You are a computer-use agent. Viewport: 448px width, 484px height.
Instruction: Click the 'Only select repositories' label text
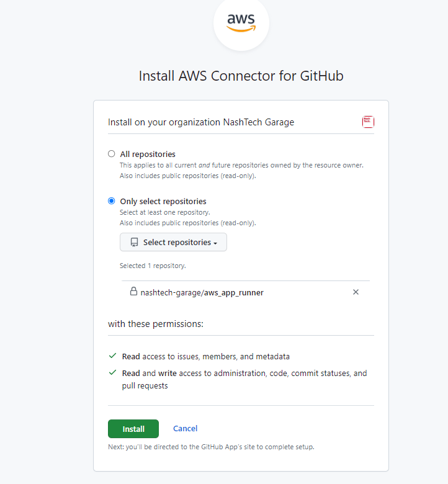tap(163, 201)
